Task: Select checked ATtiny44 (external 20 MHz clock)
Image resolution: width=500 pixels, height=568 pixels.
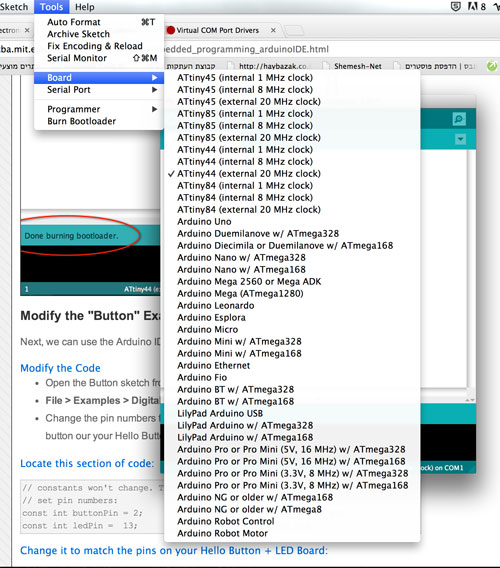Action: coord(292,174)
